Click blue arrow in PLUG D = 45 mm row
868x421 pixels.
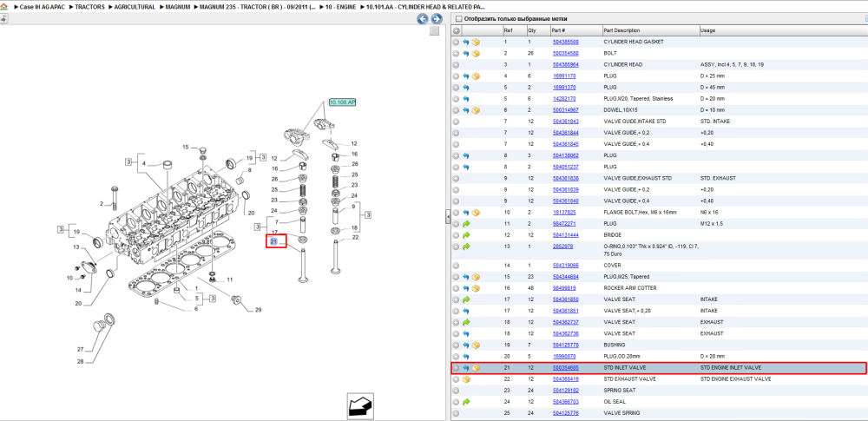(466, 88)
